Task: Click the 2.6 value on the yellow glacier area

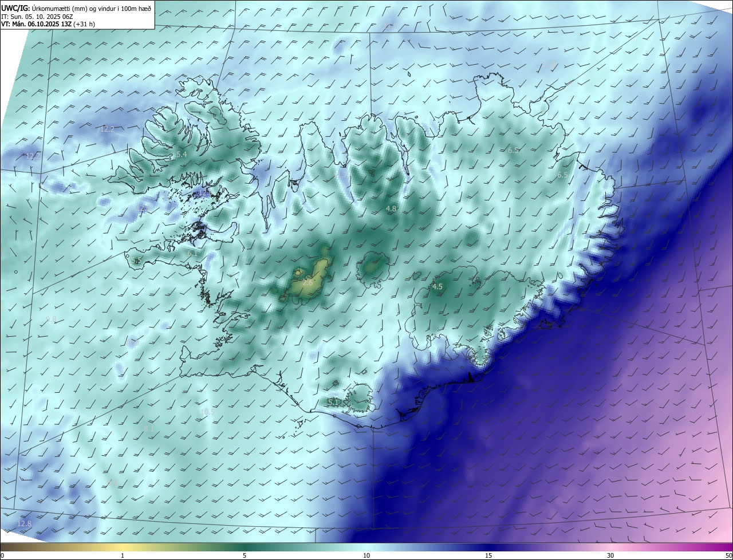Action: pos(308,283)
